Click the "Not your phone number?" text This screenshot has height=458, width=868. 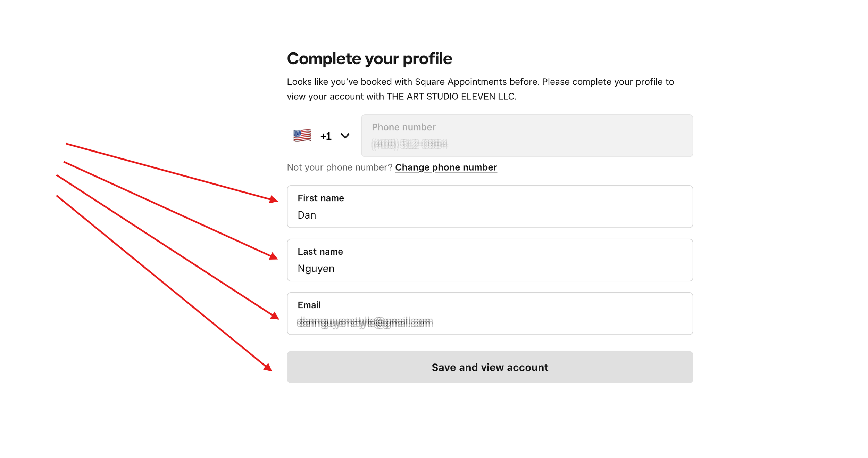(x=339, y=167)
